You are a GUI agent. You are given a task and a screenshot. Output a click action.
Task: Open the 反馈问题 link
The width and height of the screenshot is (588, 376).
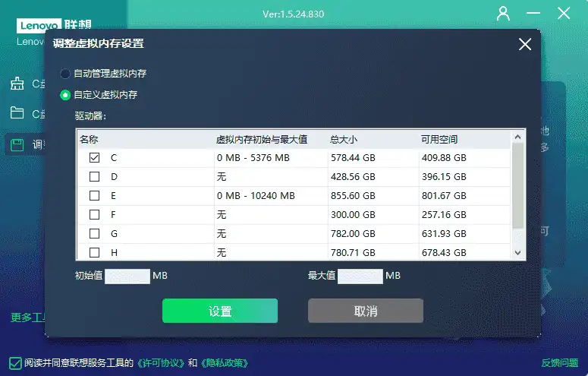tap(560, 363)
